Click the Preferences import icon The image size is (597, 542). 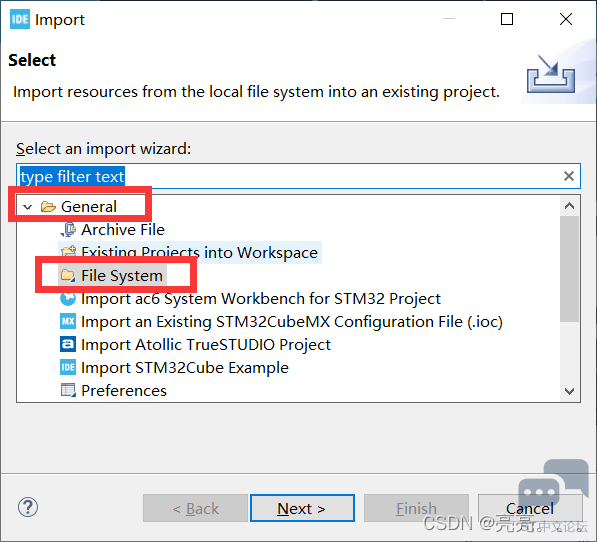click(x=68, y=390)
